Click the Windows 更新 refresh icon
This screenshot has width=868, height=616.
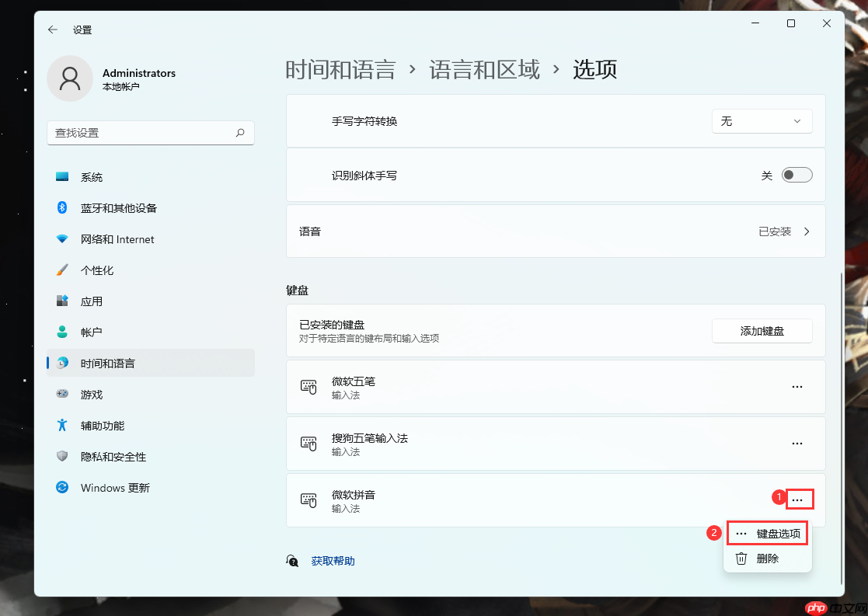click(x=62, y=487)
